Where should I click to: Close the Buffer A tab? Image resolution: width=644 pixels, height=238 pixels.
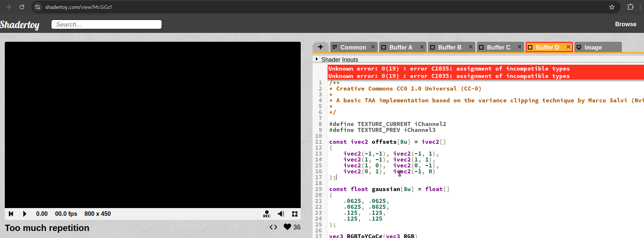click(422, 47)
